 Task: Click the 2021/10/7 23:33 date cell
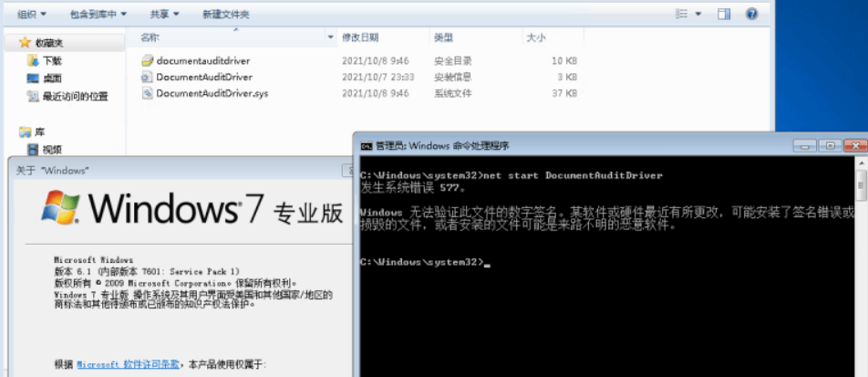click(x=378, y=77)
